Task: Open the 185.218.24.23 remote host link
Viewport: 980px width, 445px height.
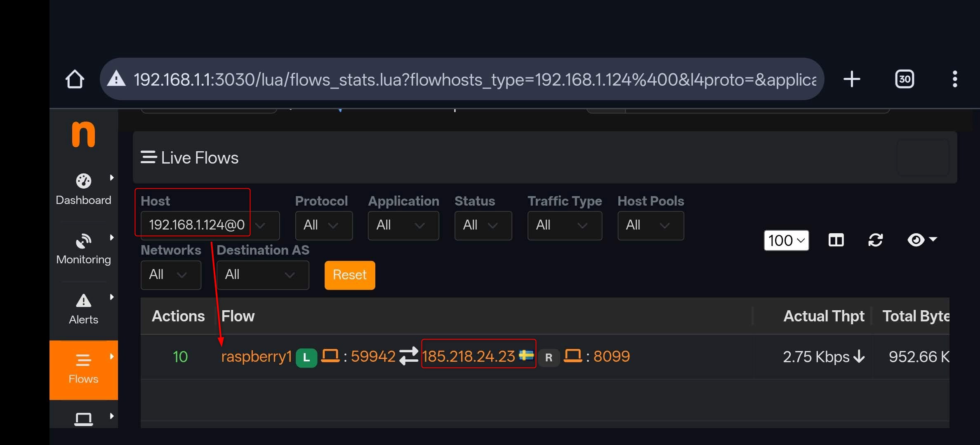Action: [468, 356]
